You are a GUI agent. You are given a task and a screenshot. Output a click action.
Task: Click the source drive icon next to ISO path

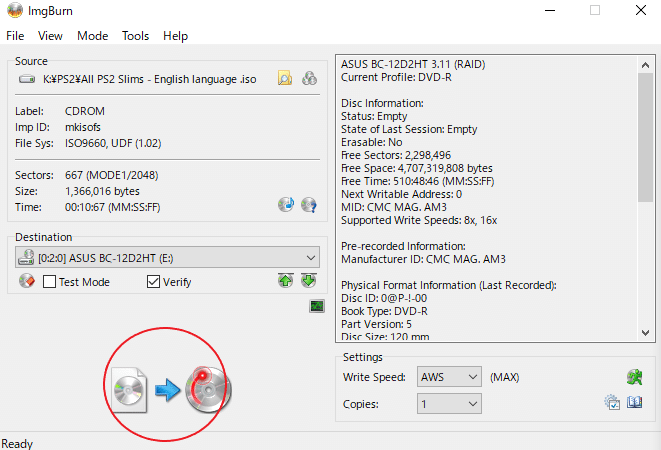tap(27, 79)
